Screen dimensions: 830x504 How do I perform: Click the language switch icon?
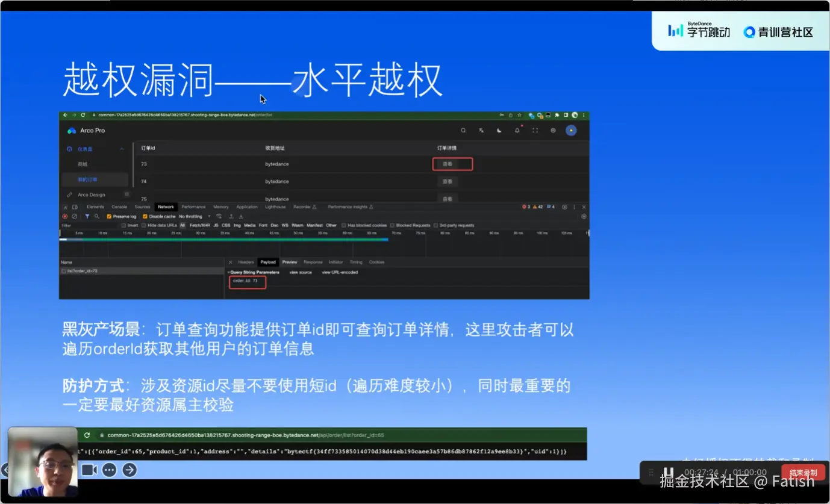(481, 130)
